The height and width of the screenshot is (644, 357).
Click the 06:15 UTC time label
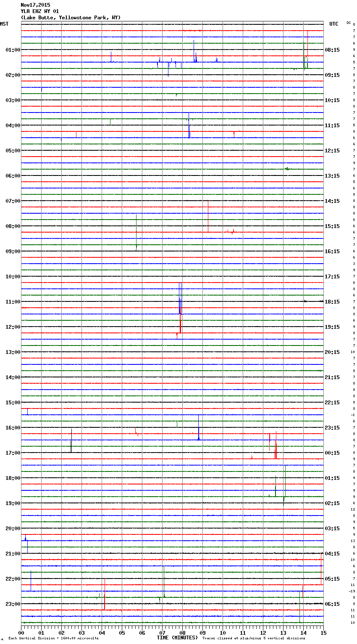click(x=332, y=604)
